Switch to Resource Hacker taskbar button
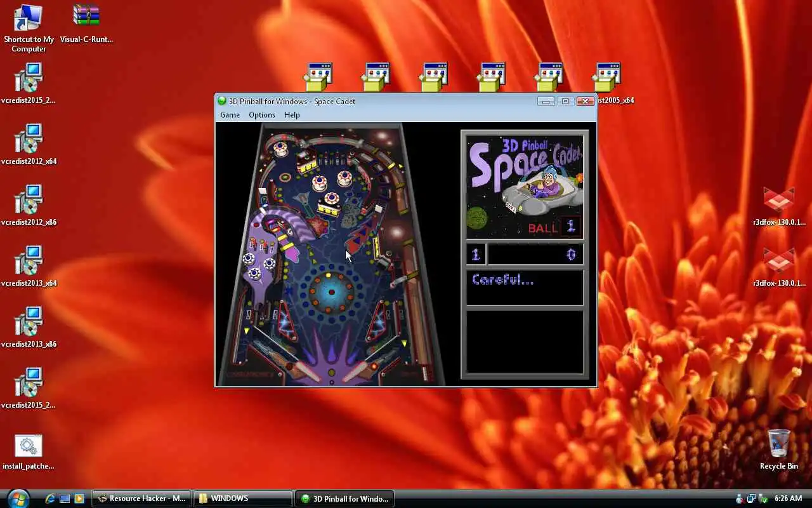This screenshot has width=812, height=508. (141, 498)
